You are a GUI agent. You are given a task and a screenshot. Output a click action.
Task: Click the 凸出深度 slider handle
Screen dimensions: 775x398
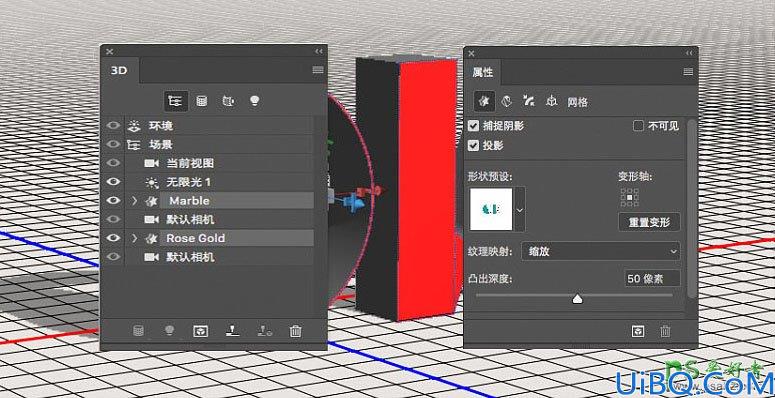coord(577,298)
